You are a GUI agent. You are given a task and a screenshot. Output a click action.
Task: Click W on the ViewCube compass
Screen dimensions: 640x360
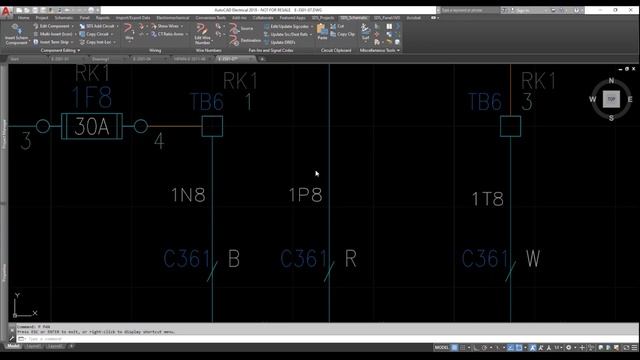coord(593,99)
